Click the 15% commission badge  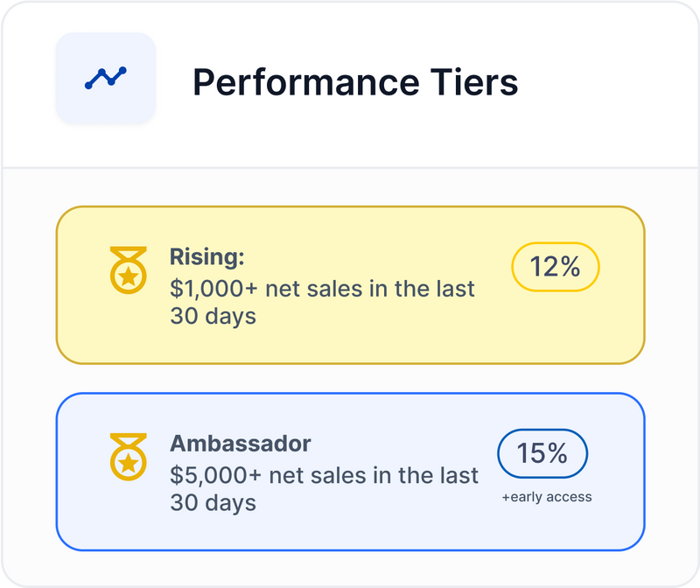(542, 453)
